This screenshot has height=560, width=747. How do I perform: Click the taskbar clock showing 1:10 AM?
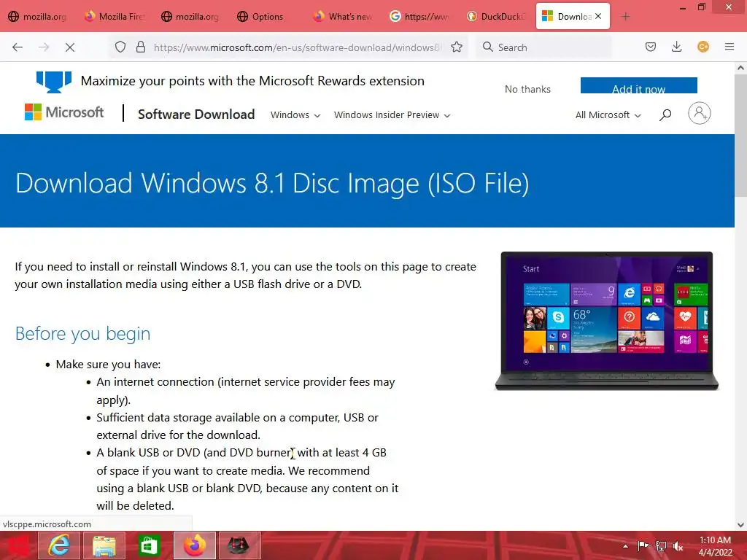715,546
